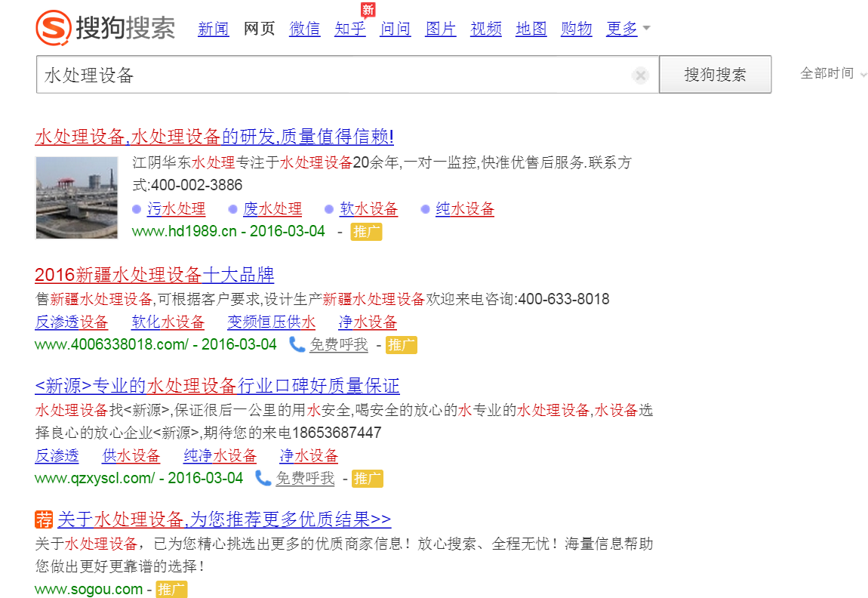
Task: Open result 2016新疆水处理设备十大品牌
Action: [x=155, y=275]
